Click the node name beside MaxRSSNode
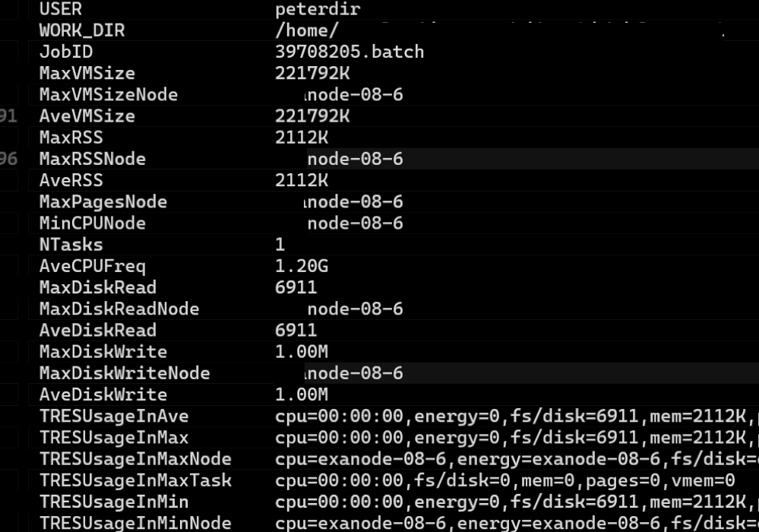The width and height of the screenshot is (759, 532). [x=355, y=159]
